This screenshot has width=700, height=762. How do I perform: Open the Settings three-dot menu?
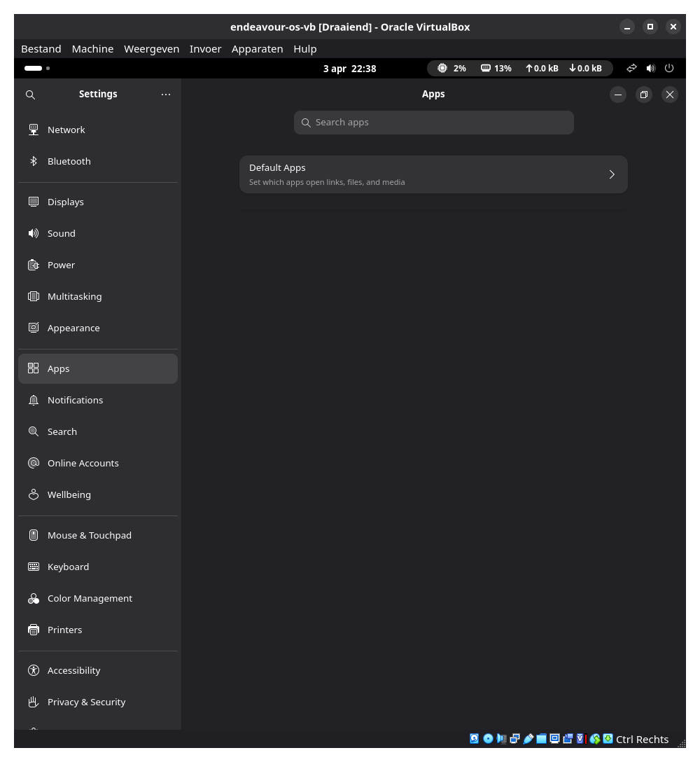coord(166,94)
